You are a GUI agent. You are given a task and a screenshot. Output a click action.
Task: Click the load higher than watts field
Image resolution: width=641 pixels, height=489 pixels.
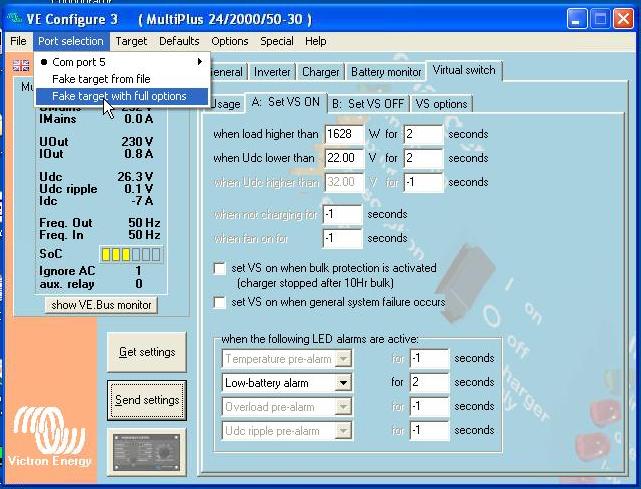coord(343,134)
